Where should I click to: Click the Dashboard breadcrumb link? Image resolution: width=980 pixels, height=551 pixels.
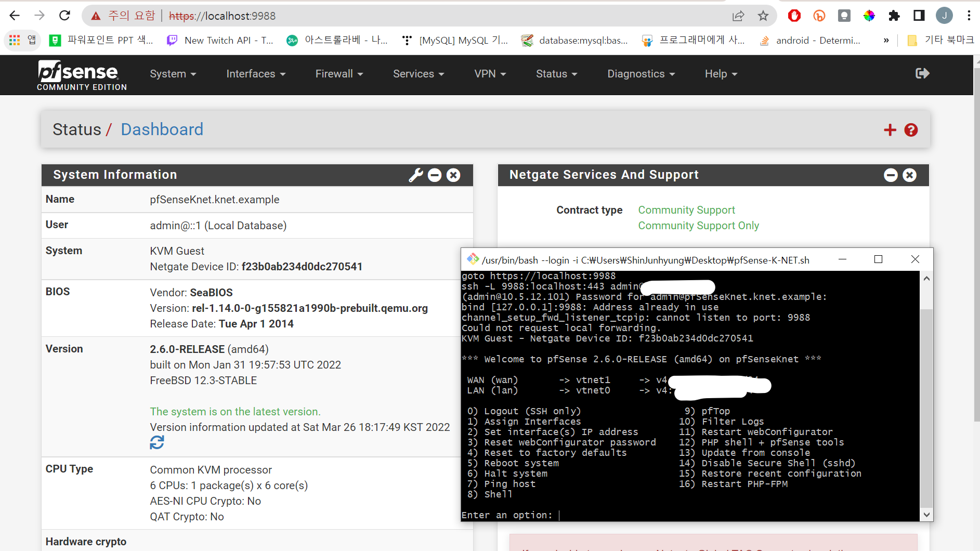[162, 129]
